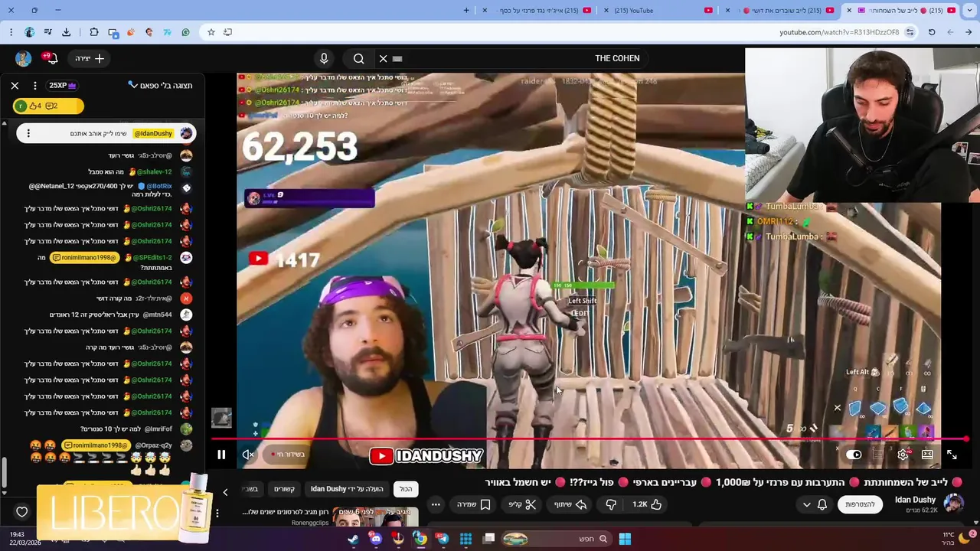Bookmark this page with the star
The image size is (980, 551).
pyautogui.click(x=211, y=32)
